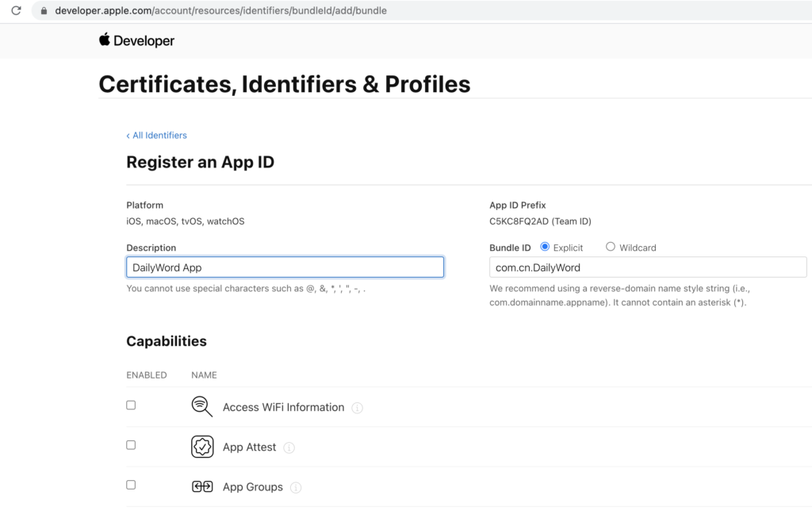Show info tooltip for App Groups

pyautogui.click(x=296, y=488)
